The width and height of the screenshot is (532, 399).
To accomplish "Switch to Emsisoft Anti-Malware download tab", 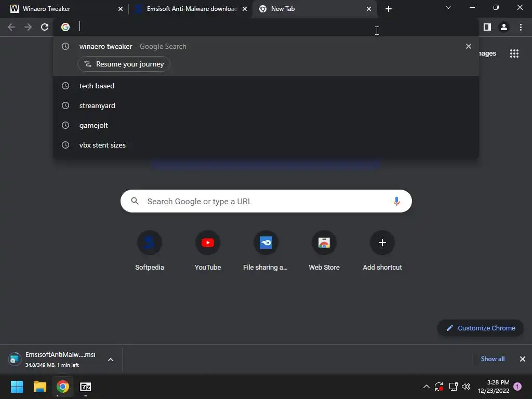I will (x=190, y=9).
